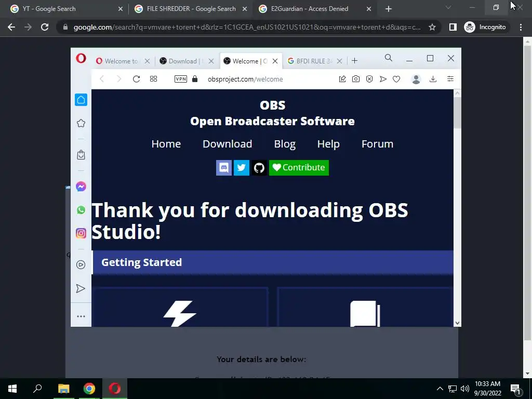Screen dimensions: 532x399
Task: Show hidden tray icons chevron
Action: (440, 389)
